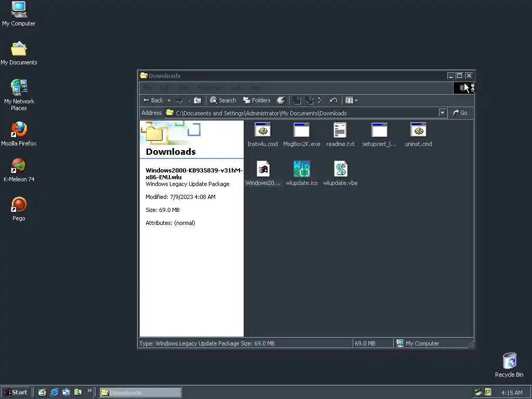Click the Forward arrow button
The height and width of the screenshot is (399, 532).
tap(179, 100)
